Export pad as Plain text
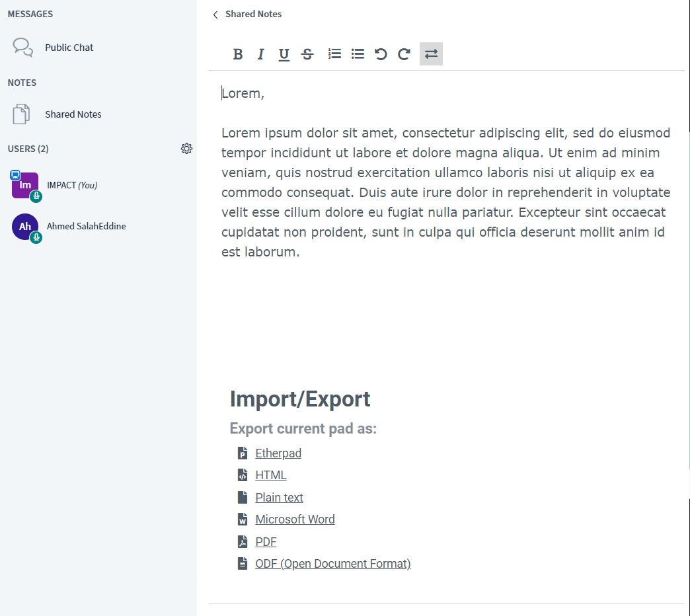This screenshot has width=690, height=616. click(x=279, y=498)
